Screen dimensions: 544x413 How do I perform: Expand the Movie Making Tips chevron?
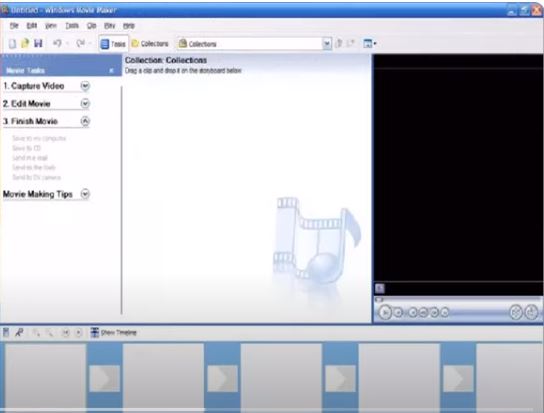coord(85,194)
